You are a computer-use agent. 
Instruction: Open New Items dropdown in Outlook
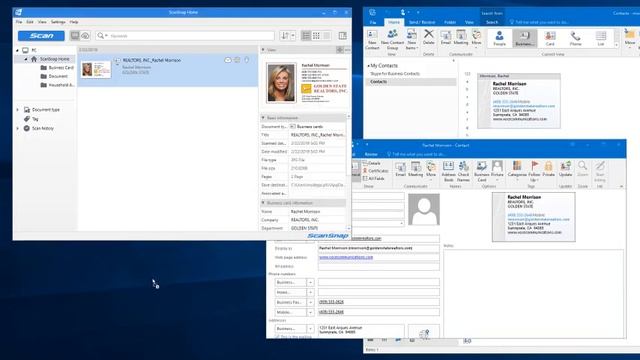click(411, 39)
